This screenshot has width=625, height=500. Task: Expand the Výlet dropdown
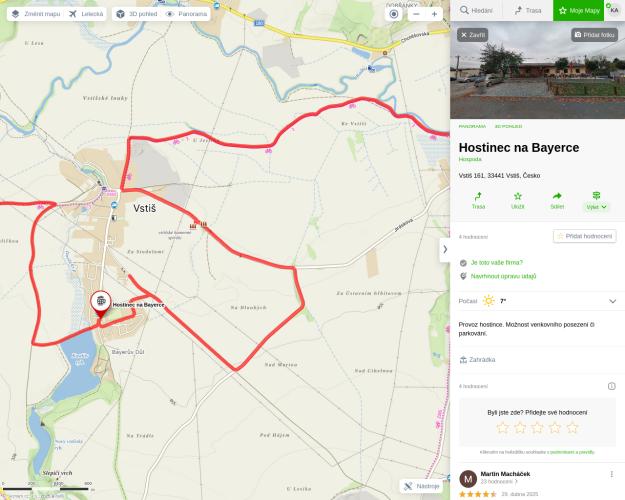[596, 201]
